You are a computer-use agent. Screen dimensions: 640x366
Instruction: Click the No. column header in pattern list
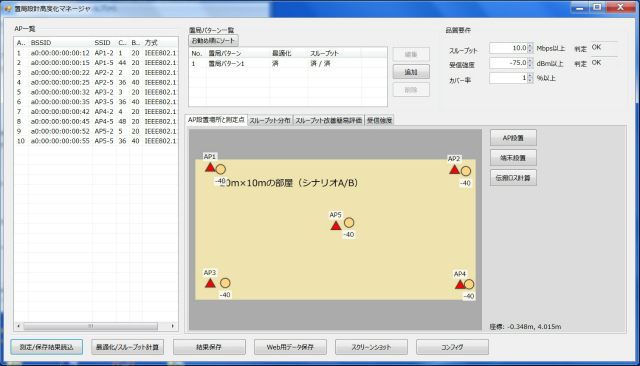[x=198, y=53]
